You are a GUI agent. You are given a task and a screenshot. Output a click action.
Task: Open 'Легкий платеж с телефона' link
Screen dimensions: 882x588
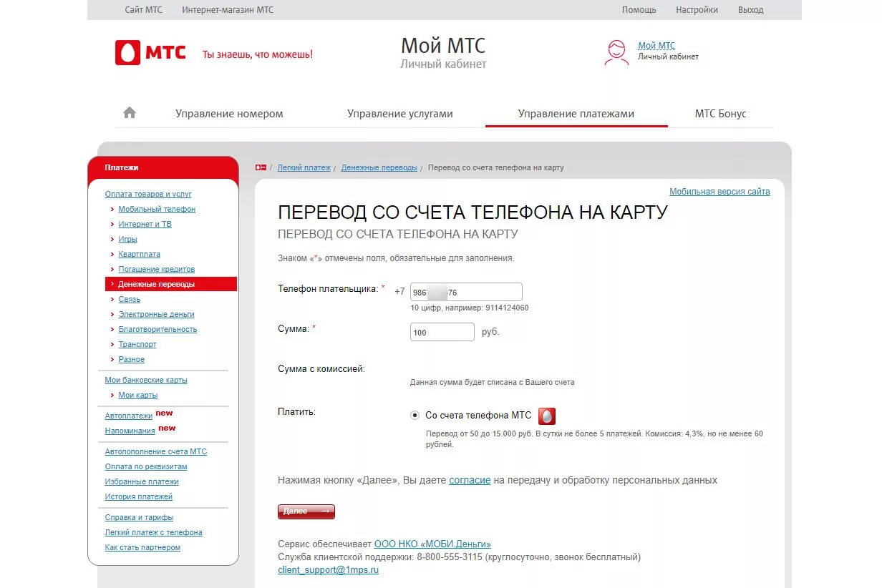[153, 532]
